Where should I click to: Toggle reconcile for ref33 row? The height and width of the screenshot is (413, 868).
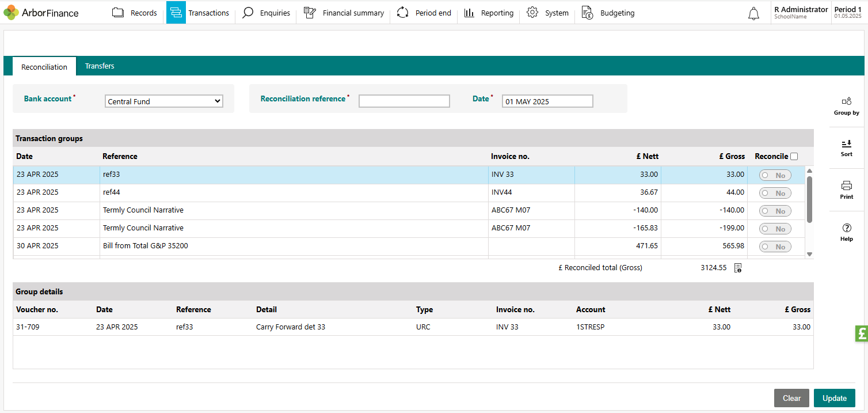click(x=775, y=175)
